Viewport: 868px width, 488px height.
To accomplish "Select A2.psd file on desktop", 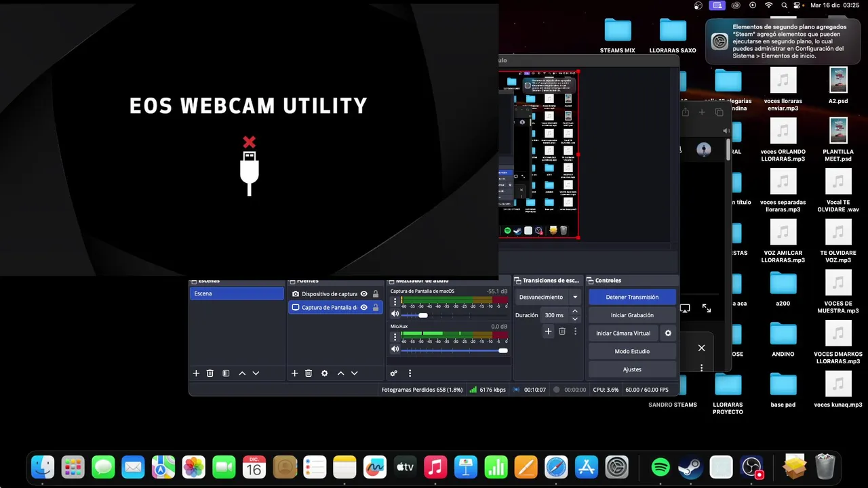I will click(x=838, y=85).
